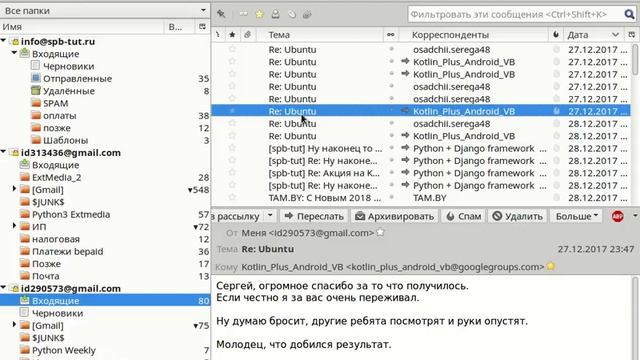Screen dimensions: 640x360
Task: Star the sender id290573@gmail.com contact
Action: click(x=380, y=232)
